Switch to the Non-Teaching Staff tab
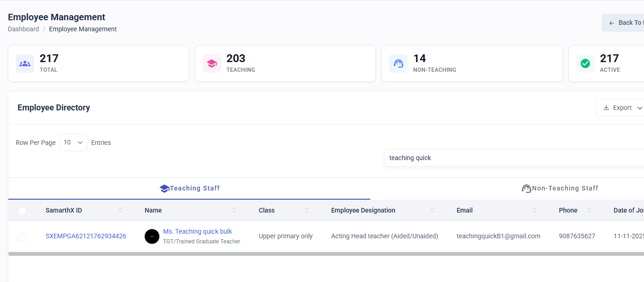This screenshot has height=282, width=644. pos(560,188)
